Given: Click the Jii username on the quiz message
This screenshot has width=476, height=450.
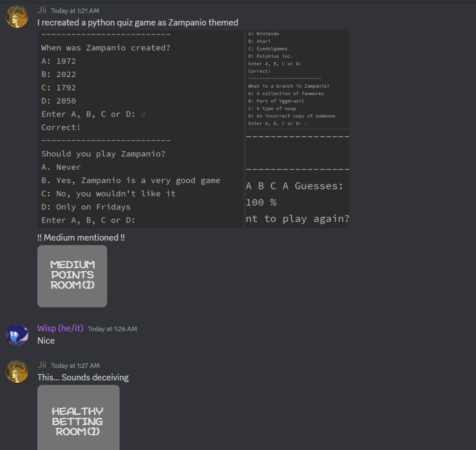Looking at the screenshot, I should pos(42,10).
